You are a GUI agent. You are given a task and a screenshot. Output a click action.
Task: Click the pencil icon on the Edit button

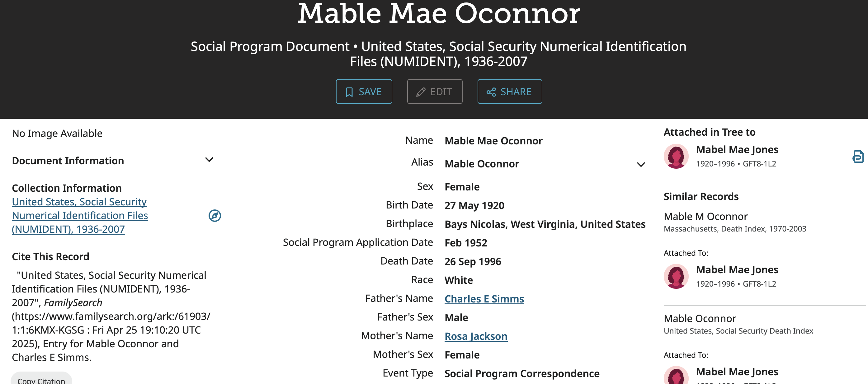click(x=421, y=92)
